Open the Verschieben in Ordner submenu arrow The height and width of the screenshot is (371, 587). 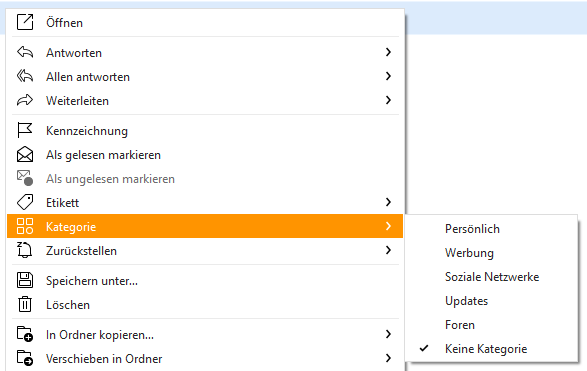(x=388, y=358)
